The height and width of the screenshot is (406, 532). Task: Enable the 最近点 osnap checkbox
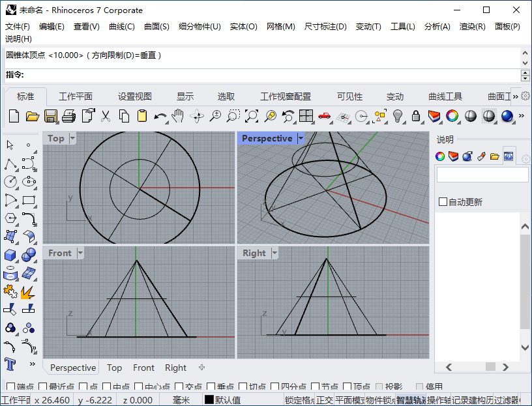tap(43, 387)
